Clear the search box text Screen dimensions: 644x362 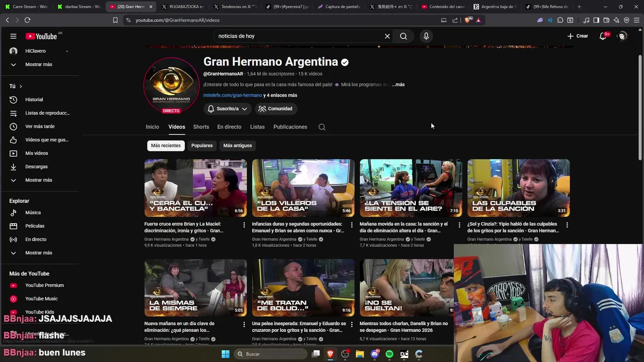pos(387,36)
